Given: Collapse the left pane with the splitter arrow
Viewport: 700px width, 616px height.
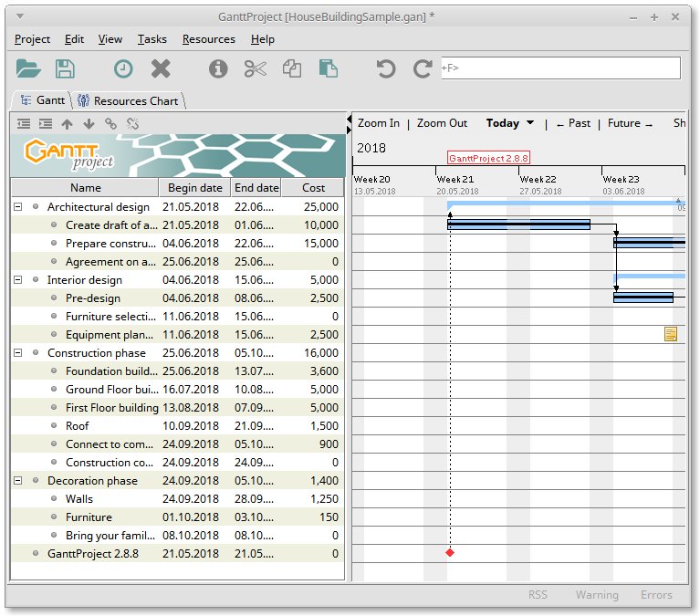Looking at the screenshot, I should click(x=350, y=120).
